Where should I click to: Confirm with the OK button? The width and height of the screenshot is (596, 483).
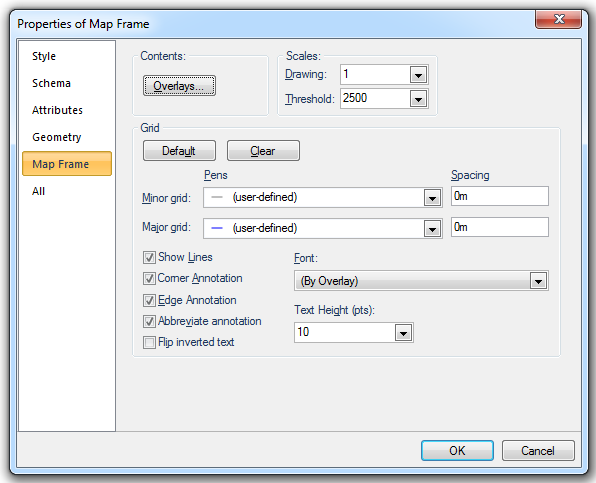tap(457, 450)
